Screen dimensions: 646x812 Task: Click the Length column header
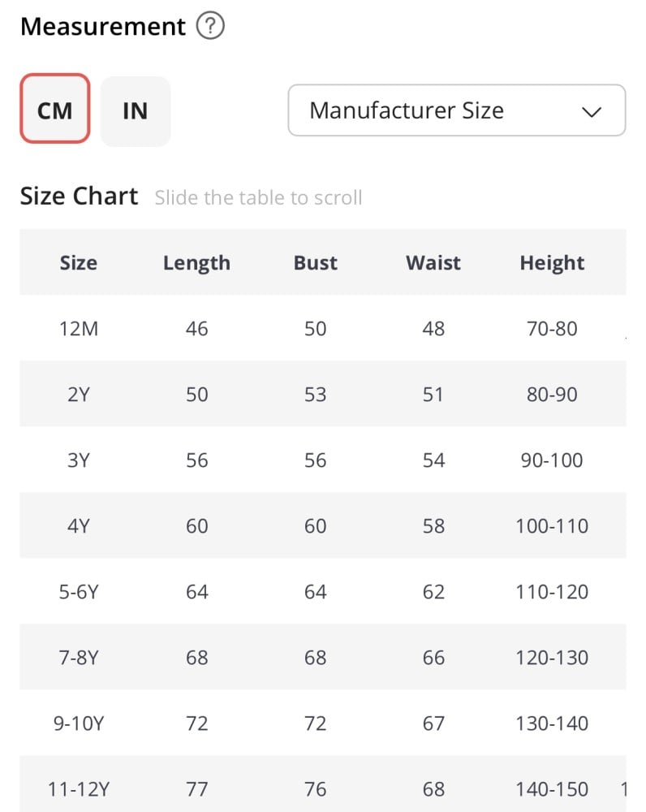(196, 263)
